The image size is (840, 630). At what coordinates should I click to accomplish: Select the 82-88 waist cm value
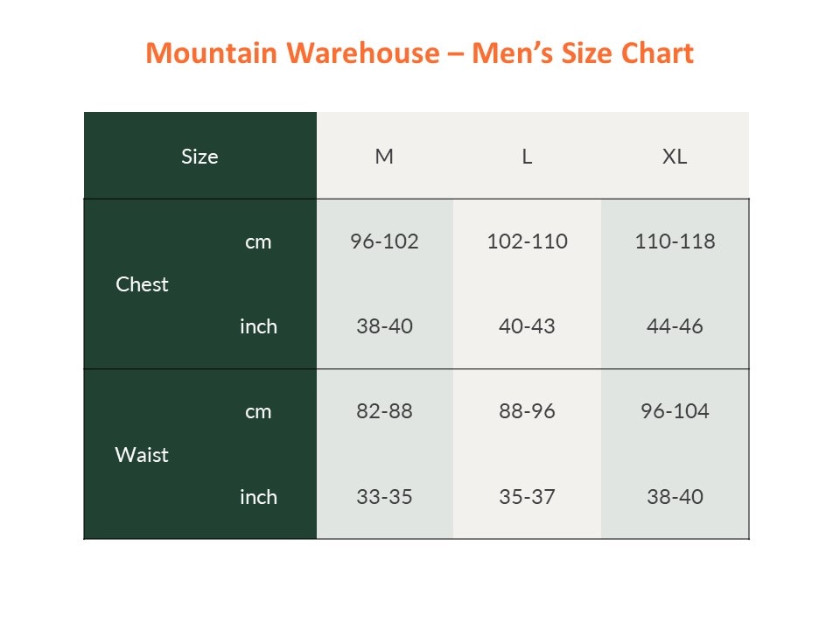tap(384, 411)
